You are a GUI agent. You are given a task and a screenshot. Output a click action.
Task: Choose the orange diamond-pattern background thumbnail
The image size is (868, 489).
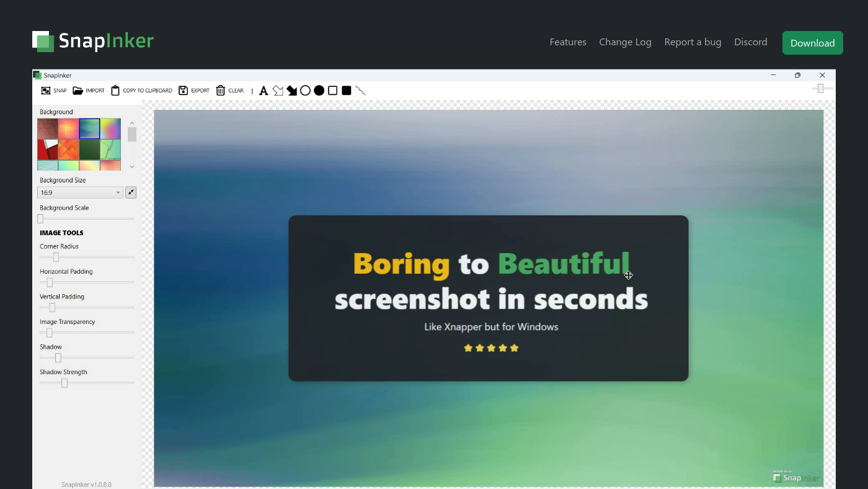tap(69, 150)
